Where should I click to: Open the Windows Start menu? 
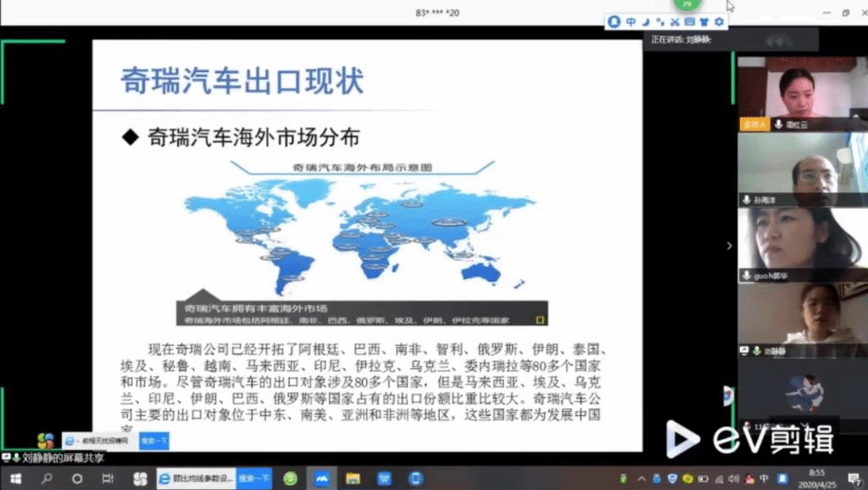15,479
